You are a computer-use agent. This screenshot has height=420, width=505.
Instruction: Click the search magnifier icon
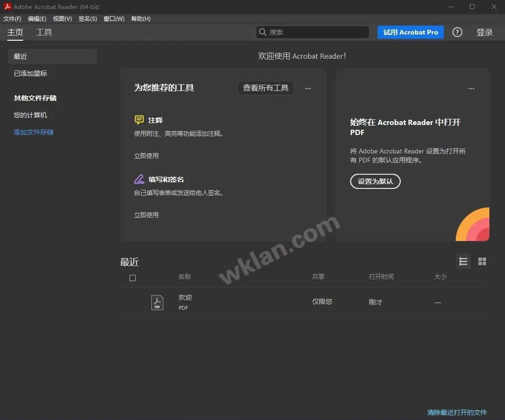click(263, 32)
